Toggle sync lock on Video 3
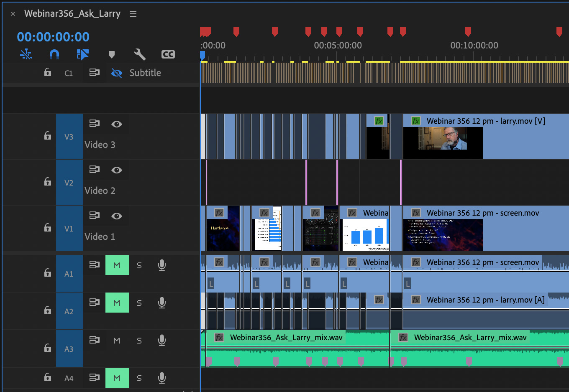 click(x=94, y=124)
